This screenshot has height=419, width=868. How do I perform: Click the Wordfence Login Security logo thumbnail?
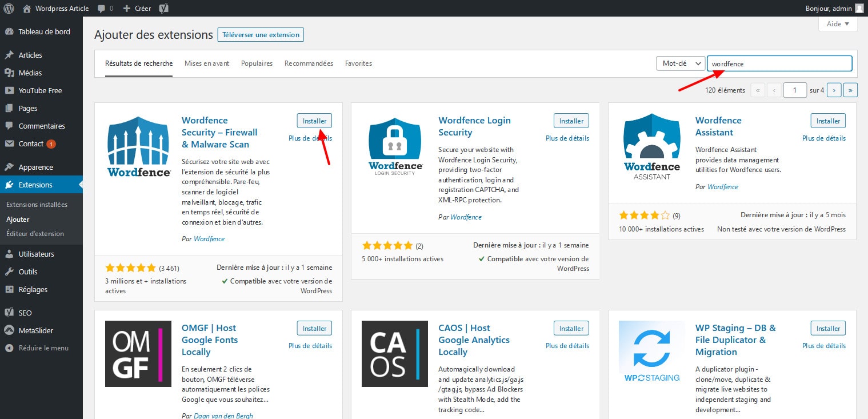[395, 147]
